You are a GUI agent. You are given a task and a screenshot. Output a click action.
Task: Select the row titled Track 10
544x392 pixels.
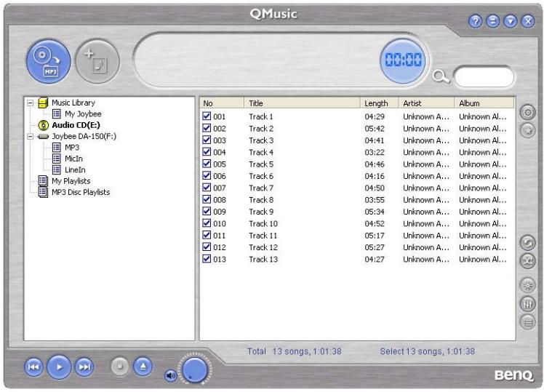tap(357, 224)
